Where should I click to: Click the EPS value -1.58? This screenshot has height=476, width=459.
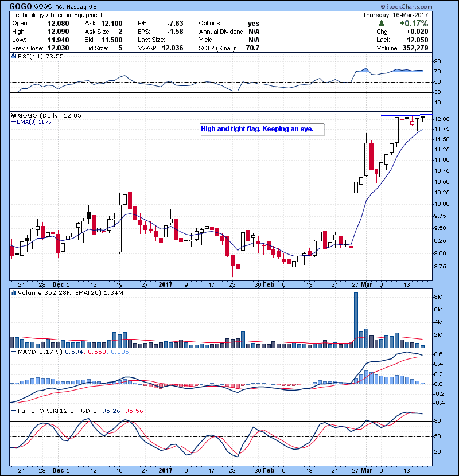click(x=175, y=32)
